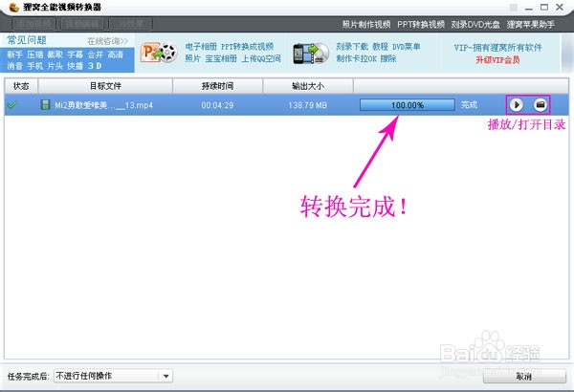Open the 手机 FAQ link
This screenshot has height=392, width=574.
[x=34, y=66]
